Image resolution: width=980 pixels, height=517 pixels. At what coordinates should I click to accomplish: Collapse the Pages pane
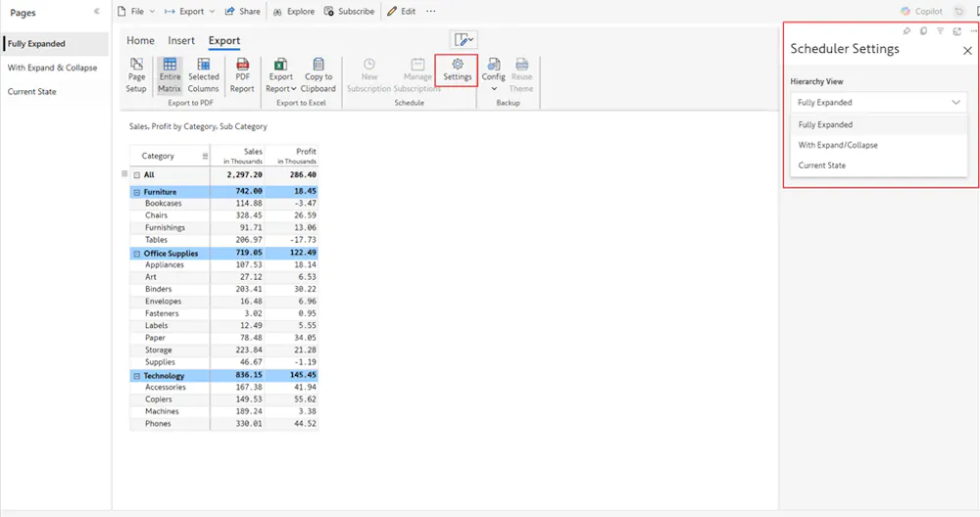pyautogui.click(x=97, y=11)
